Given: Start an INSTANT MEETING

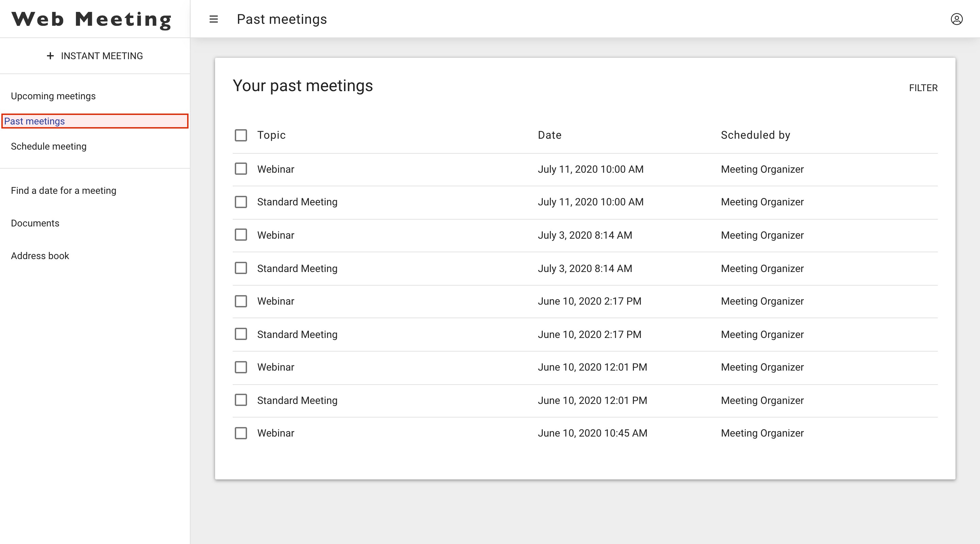Looking at the screenshot, I should pos(95,56).
